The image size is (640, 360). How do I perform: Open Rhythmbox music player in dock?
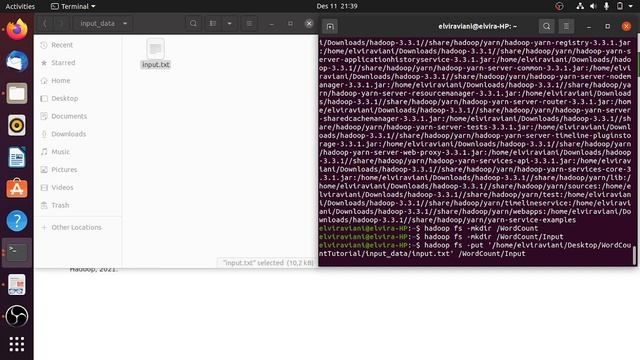[x=17, y=125]
